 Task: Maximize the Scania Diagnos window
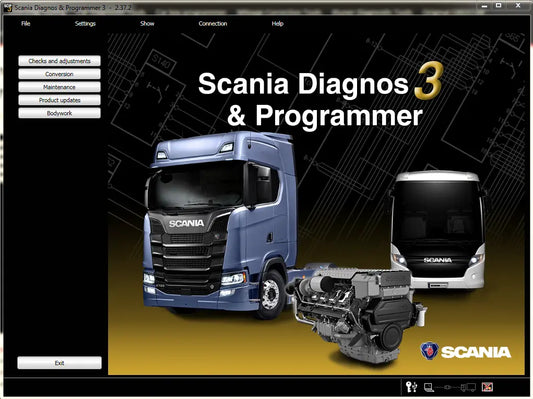point(499,5)
